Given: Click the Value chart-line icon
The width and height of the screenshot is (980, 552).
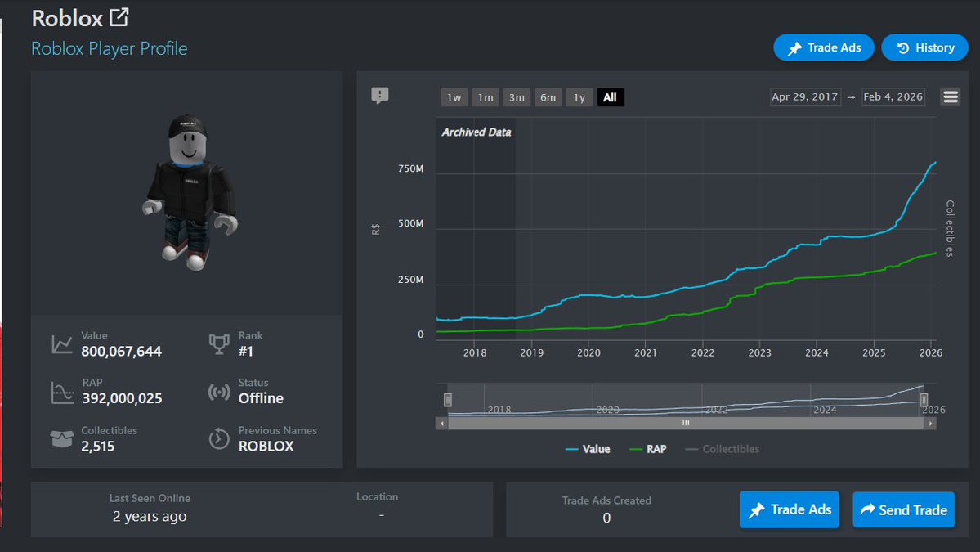Looking at the screenshot, I should [61, 343].
